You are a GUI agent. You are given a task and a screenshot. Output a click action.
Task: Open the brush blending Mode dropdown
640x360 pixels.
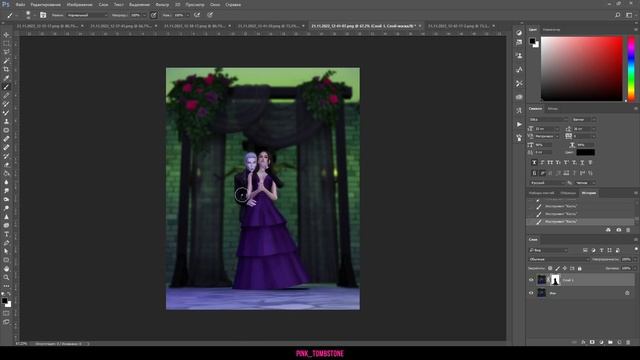point(87,15)
